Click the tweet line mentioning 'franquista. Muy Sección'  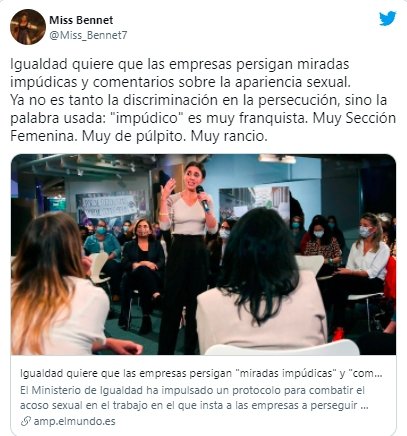tap(203, 118)
